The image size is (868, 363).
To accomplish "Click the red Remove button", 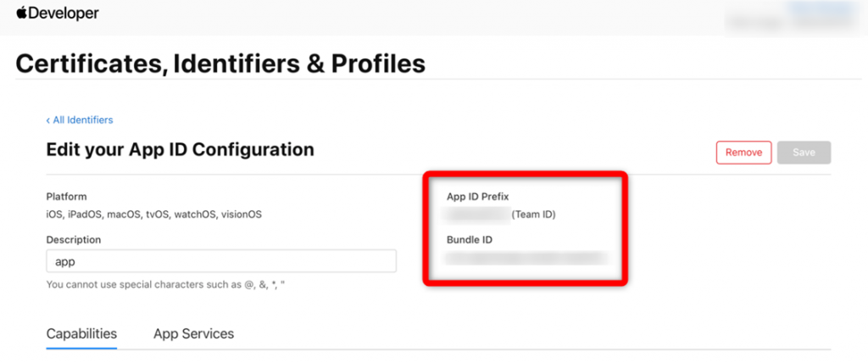I will tap(743, 153).
